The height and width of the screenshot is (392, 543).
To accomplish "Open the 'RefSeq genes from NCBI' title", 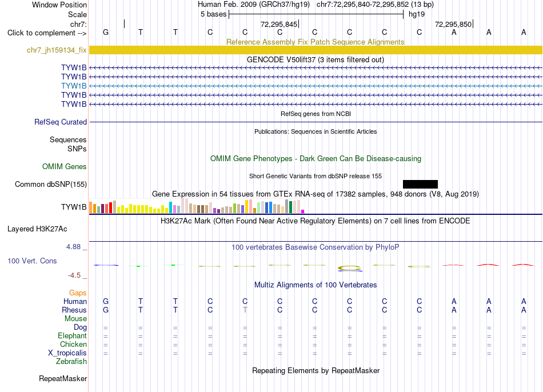I will (316, 114).
